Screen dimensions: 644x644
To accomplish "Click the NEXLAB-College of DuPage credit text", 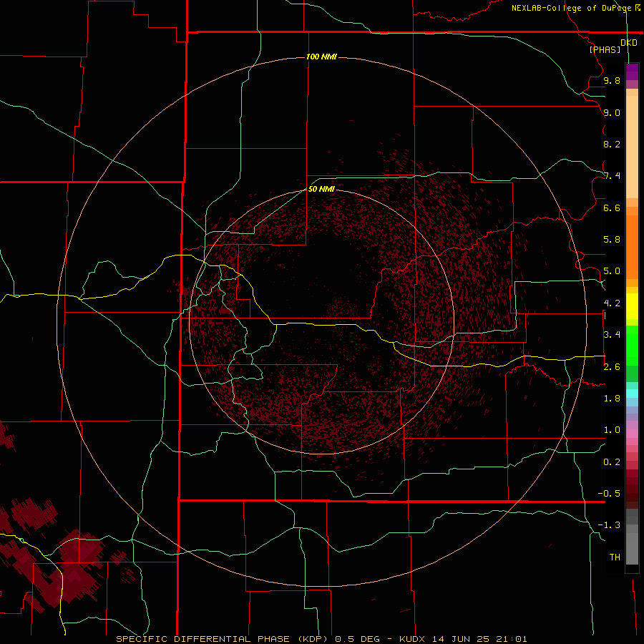I will point(572,8).
